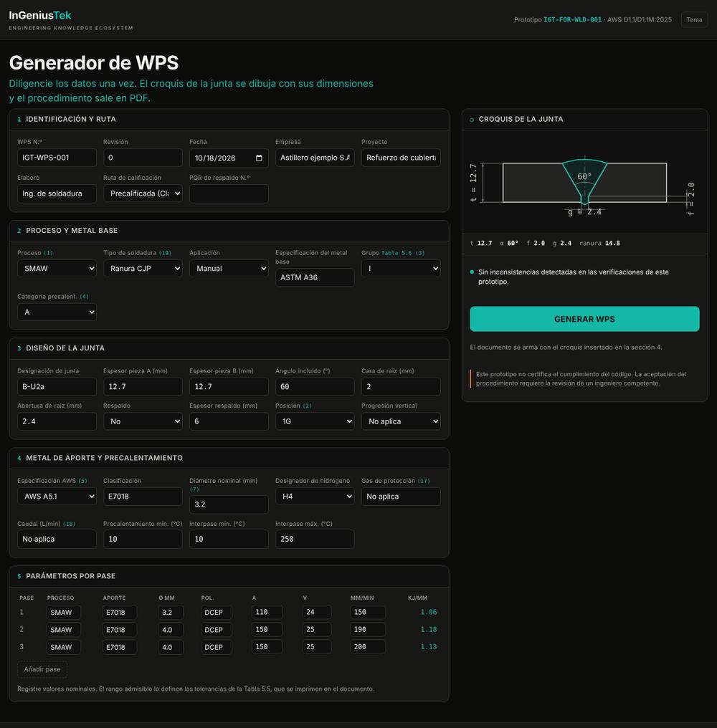Image resolution: width=717 pixels, height=728 pixels.
Task: Click the Clasificación field showing E7018
Action: [143, 497]
